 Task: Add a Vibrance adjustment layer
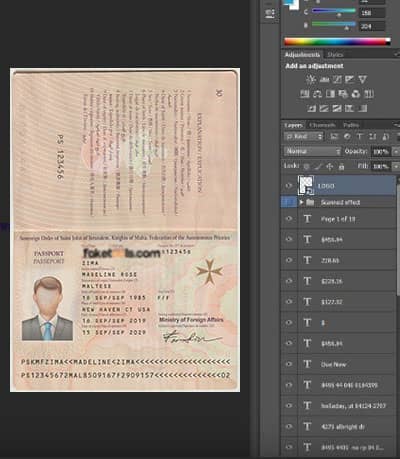tap(362, 79)
